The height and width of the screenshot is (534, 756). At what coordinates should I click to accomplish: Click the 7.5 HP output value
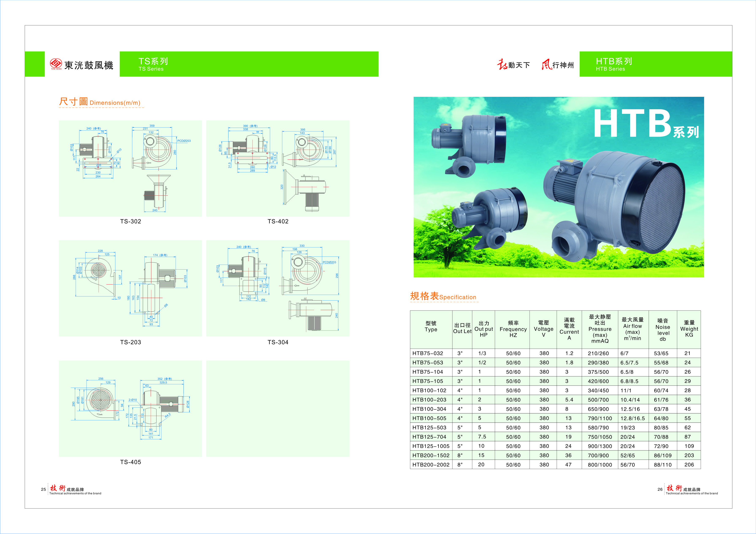pyautogui.click(x=482, y=437)
